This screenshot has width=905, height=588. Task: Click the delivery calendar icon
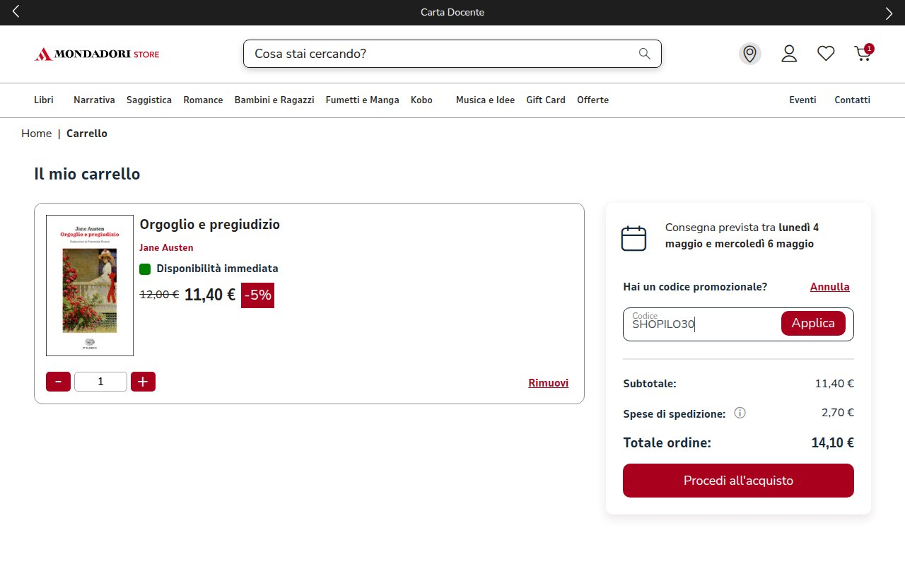633,238
